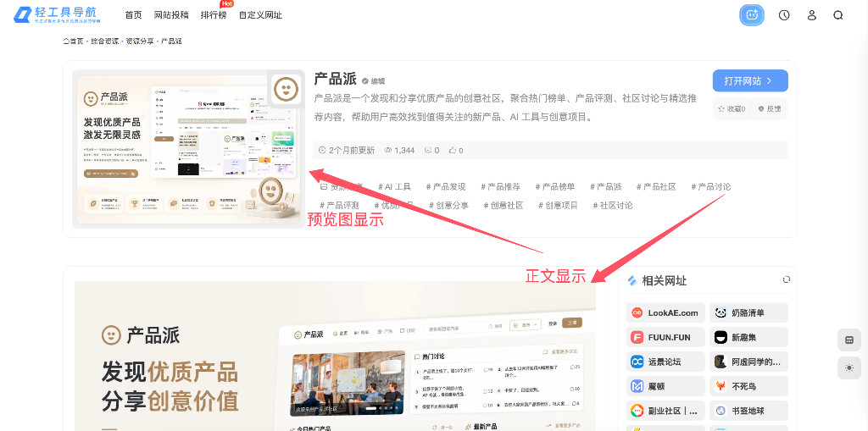Select the # 社区讨论 tag
Screen dimensions: 868x431
click(x=613, y=205)
